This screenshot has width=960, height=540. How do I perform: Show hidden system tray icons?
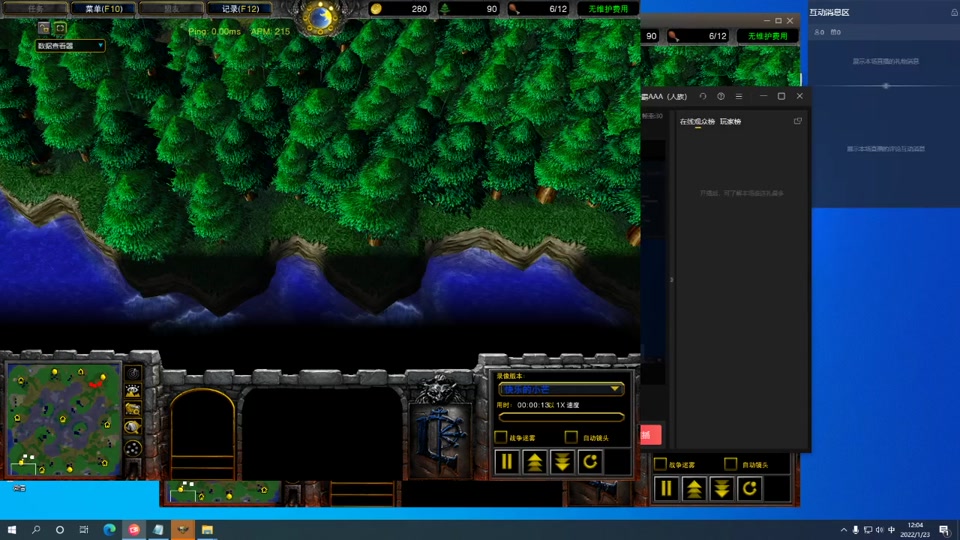(844, 530)
